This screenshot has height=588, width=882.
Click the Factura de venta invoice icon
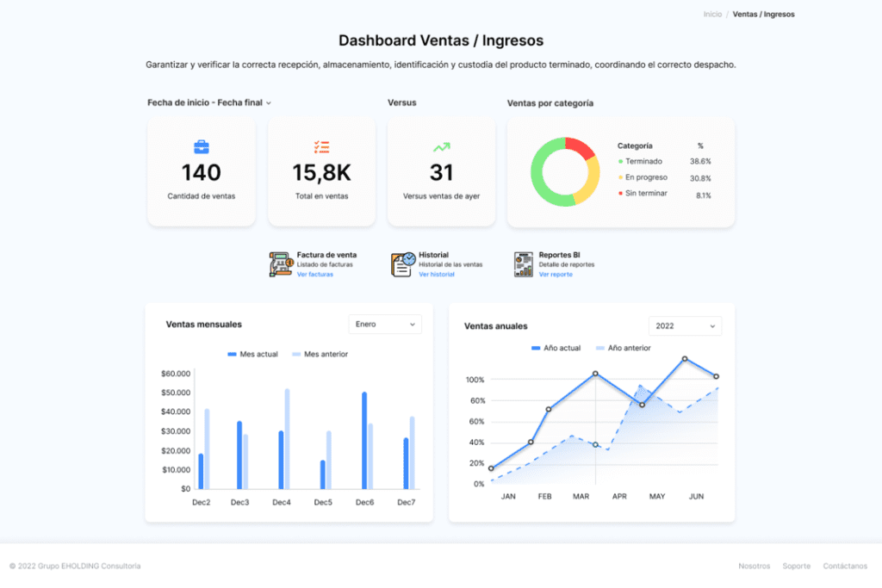coord(279,264)
